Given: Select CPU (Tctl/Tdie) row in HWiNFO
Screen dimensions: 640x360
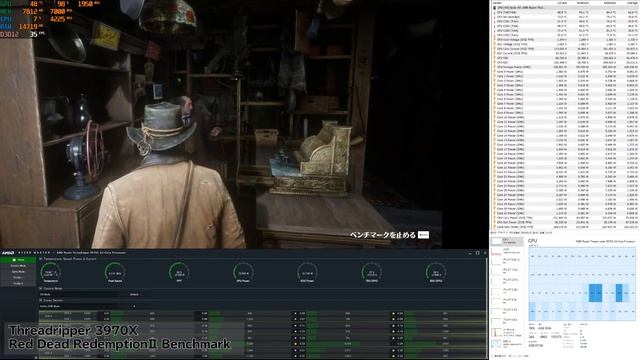Looking at the screenshot, I should [x=565, y=12].
